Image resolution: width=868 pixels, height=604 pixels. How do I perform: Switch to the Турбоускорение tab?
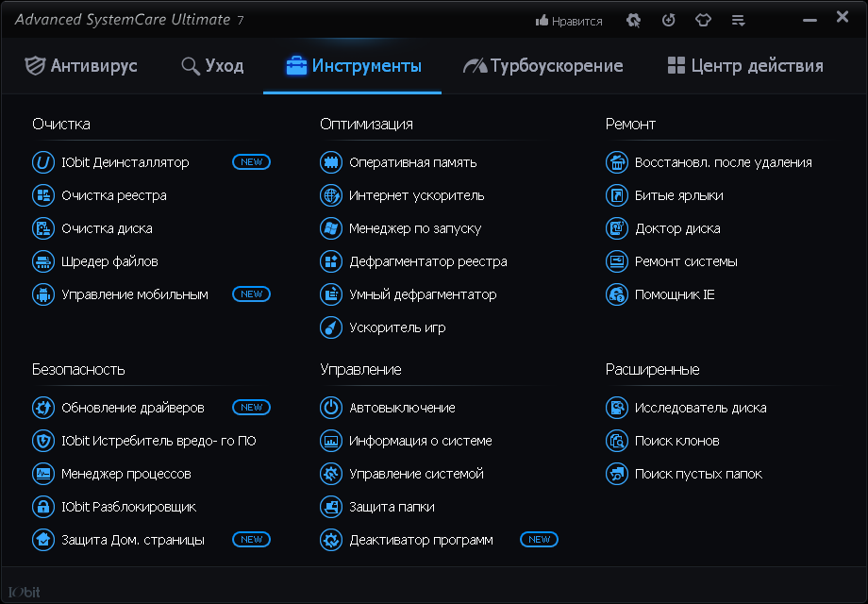pyautogui.click(x=542, y=66)
